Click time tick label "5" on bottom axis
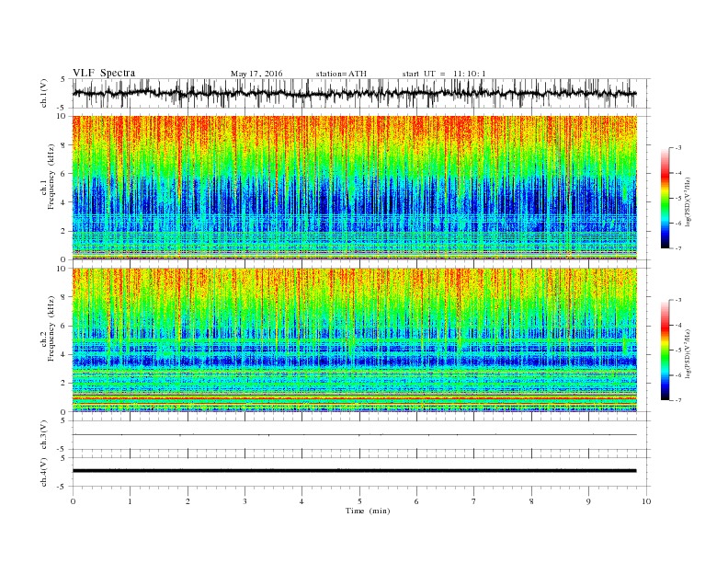This screenshot has height=563, width=728. tap(359, 501)
